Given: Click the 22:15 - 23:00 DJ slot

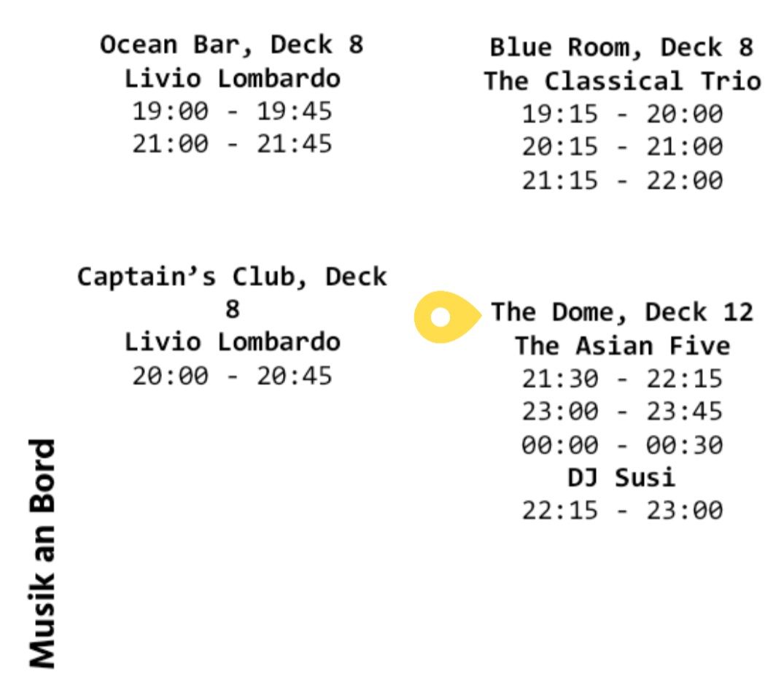Looking at the screenshot, I should (622, 511).
